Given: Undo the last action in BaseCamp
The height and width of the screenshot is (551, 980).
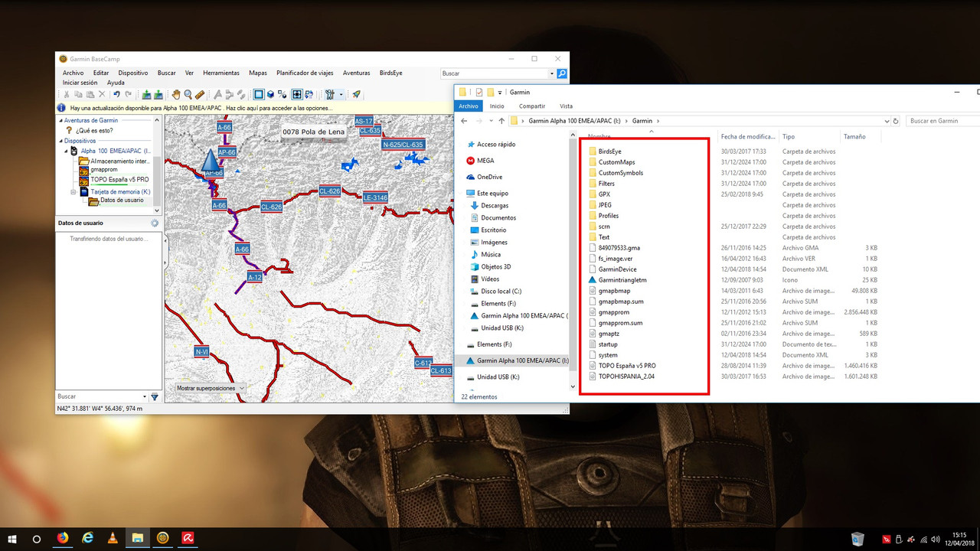Looking at the screenshot, I should (x=117, y=94).
